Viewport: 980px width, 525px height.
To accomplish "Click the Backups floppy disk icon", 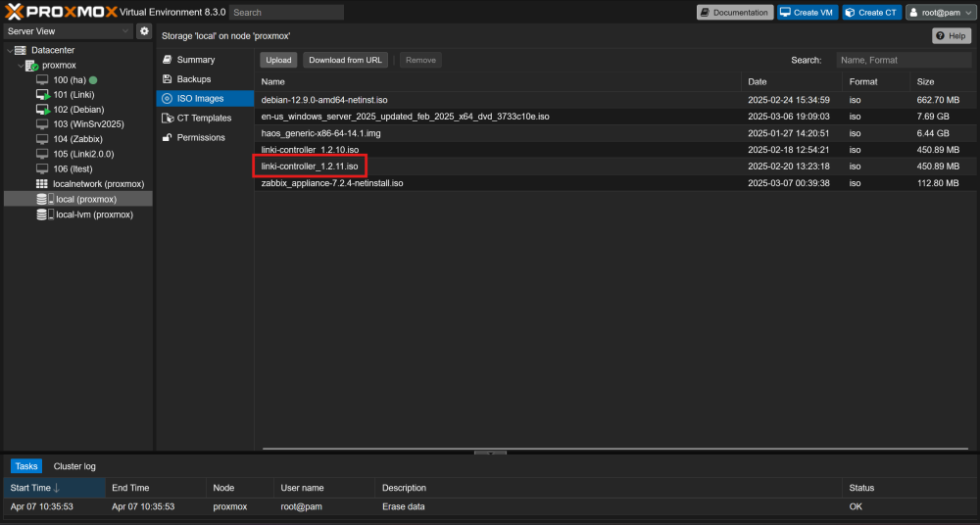I will point(167,79).
